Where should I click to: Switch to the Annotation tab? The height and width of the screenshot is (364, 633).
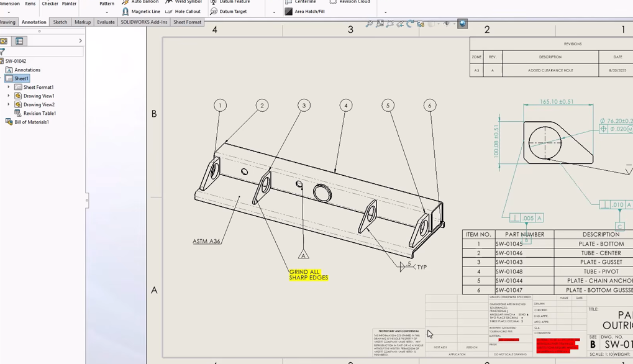click(34, 22)
